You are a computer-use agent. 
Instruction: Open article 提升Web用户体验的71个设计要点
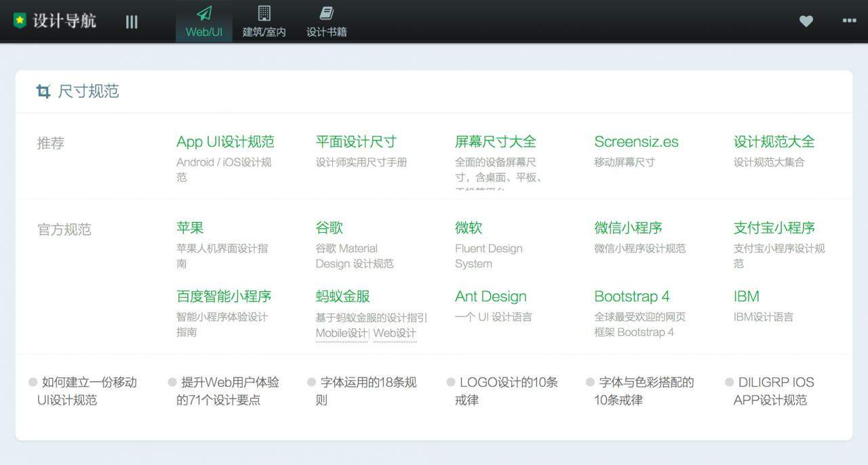point(228,391)
